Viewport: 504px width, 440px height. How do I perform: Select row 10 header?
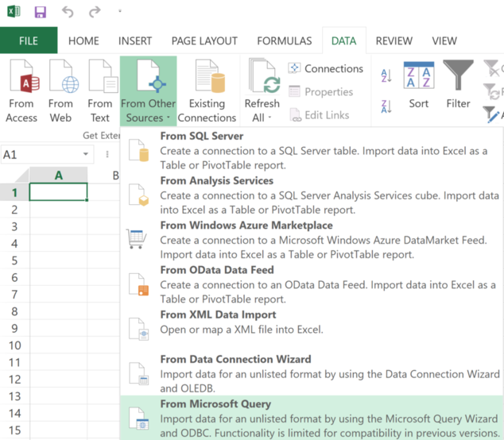[x=14, y=345]
